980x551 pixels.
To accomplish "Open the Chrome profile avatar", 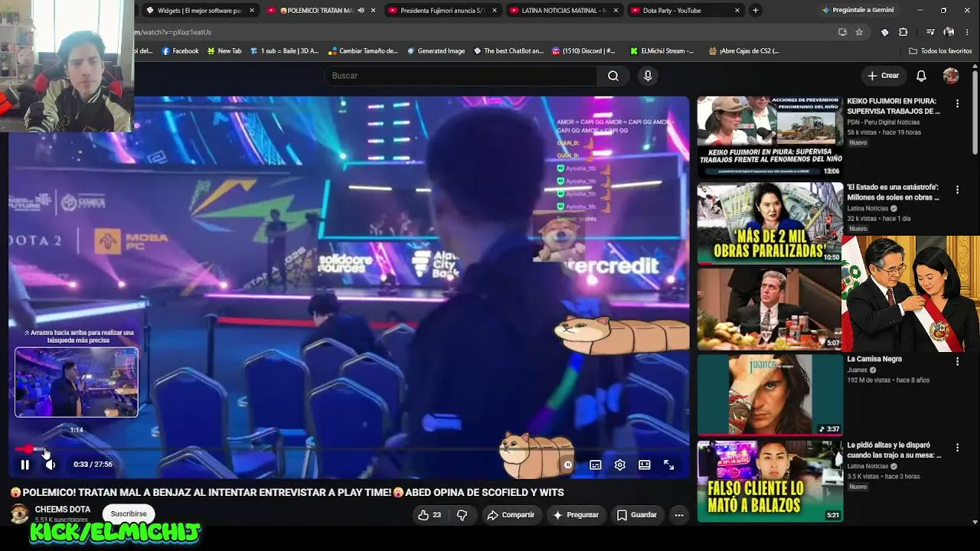I will [x=949, y=32].
